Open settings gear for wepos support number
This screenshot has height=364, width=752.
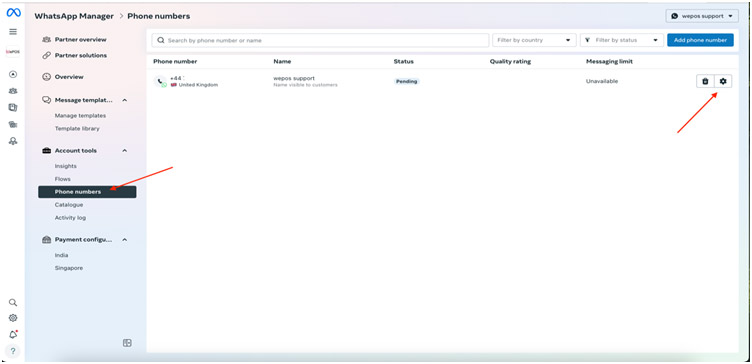tap(723, 82)
